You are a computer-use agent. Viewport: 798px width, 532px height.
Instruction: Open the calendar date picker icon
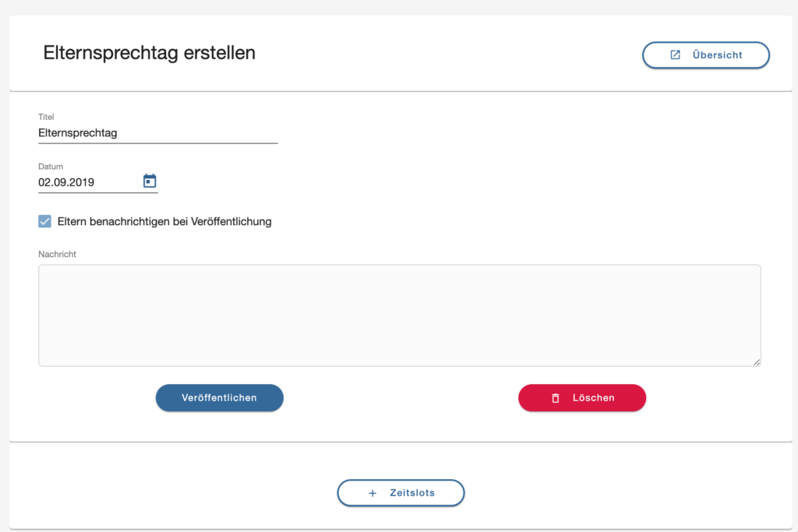(x=150, y=181)
